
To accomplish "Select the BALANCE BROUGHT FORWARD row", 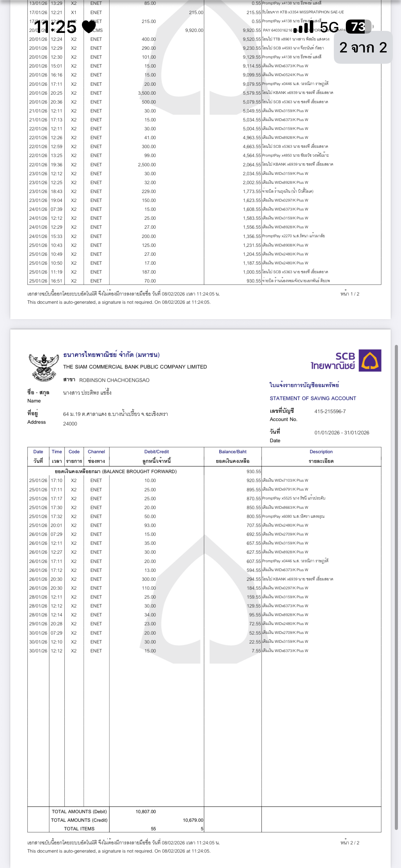I will coord(116,471).
